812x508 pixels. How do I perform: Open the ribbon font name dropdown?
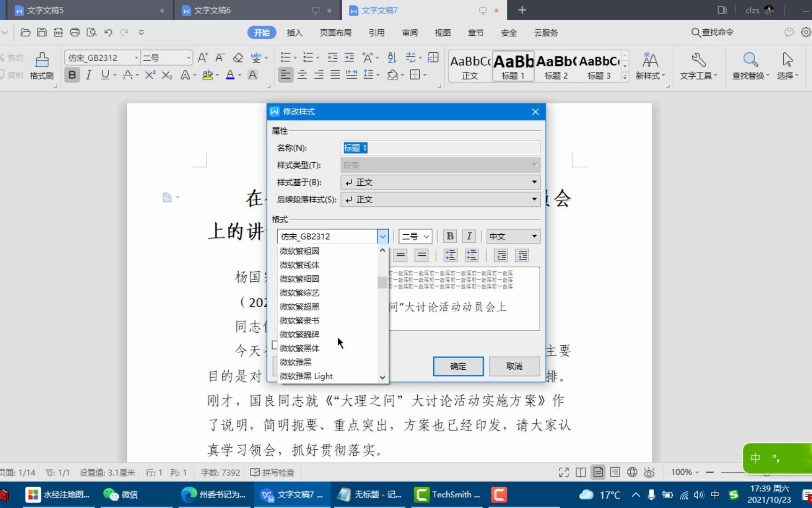click(137, 58)
